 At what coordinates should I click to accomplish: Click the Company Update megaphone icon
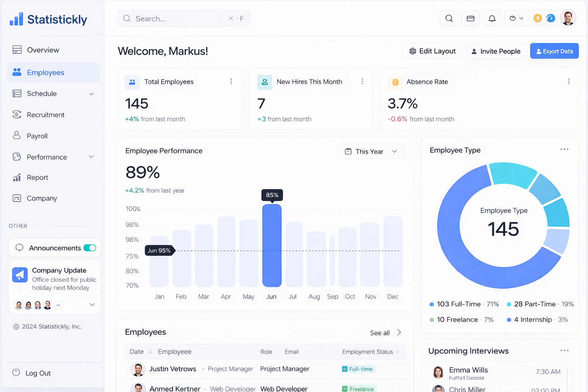20,274
